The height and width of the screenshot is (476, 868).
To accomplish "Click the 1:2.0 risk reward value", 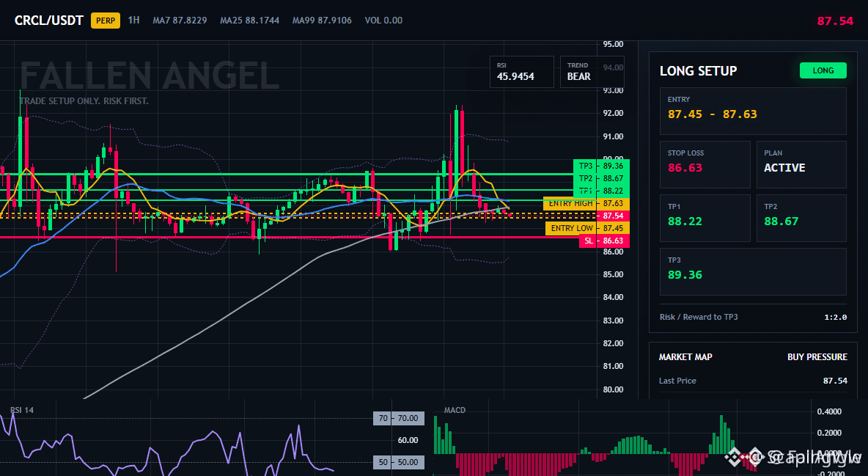I will 835,317.
